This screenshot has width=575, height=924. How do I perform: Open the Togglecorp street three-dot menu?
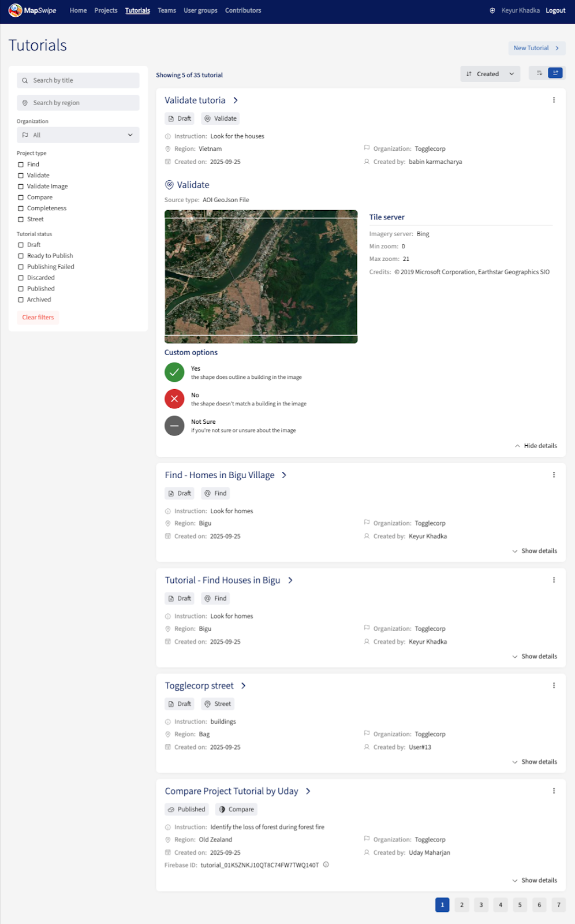tap(554, 685)
